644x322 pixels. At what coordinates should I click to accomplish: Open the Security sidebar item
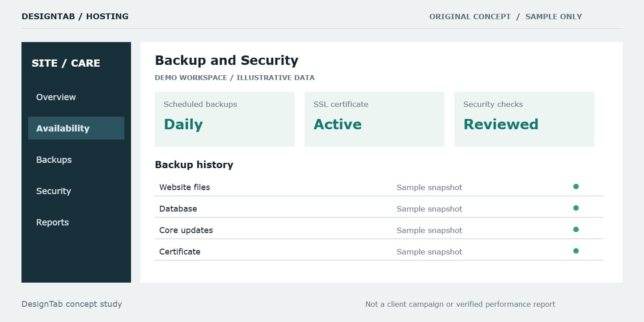[54, 191]
